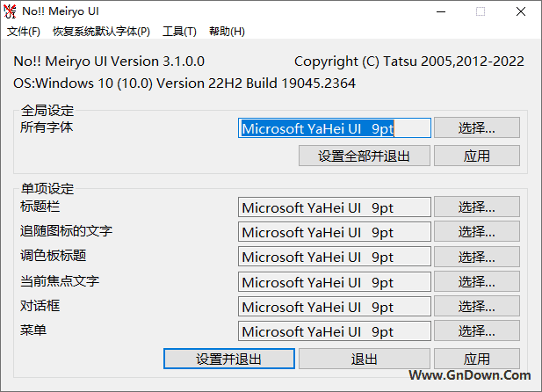
Task: Open the 文件(F) menu
Action: pos(24,32)
